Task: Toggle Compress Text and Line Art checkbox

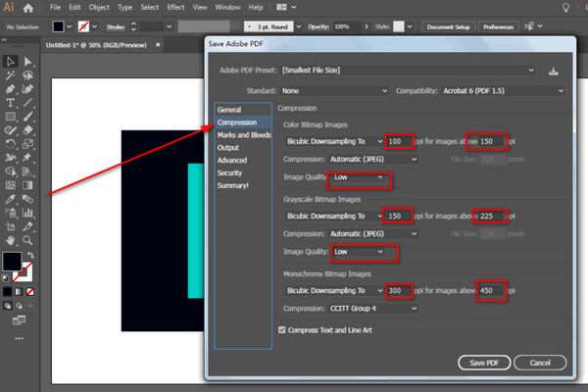Action: coord(282,330)
